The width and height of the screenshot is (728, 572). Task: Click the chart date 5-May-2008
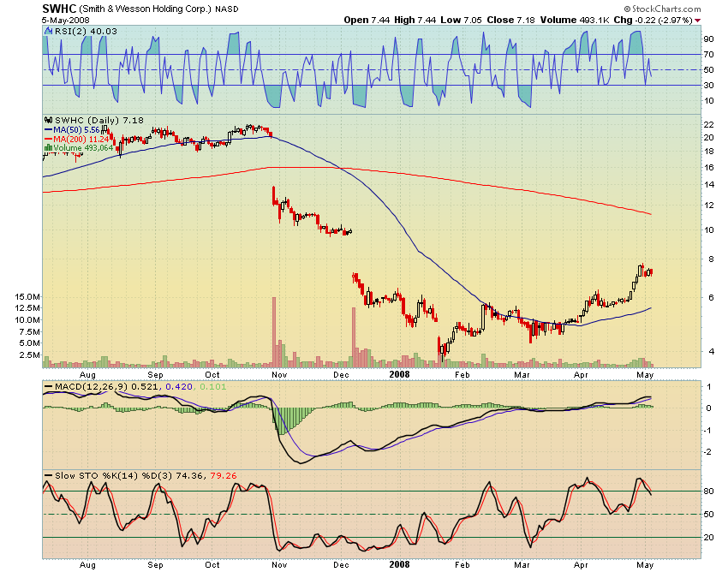click(x=65, y=20)
